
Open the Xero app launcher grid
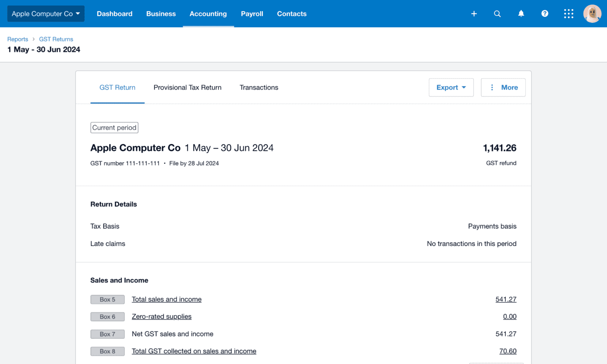pyautogui.click(x=568, y=13)
